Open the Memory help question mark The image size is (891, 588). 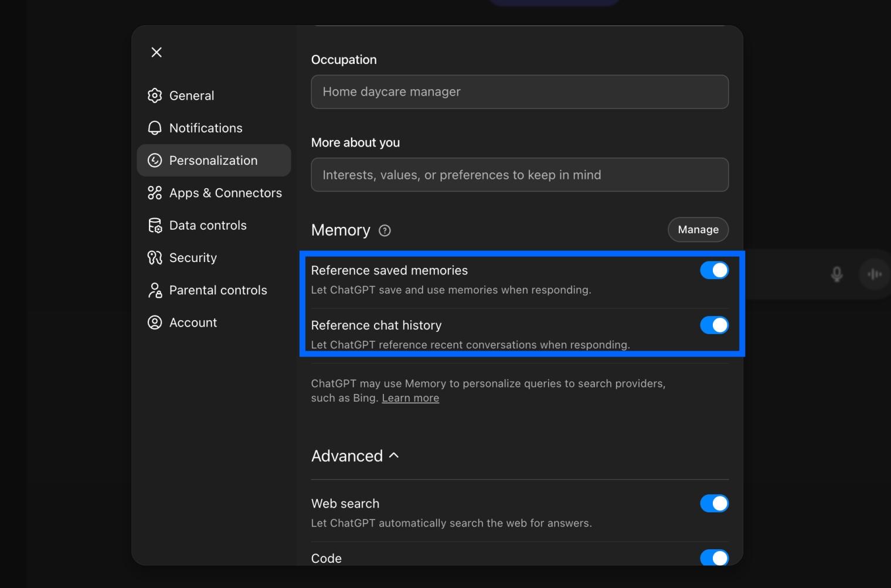click(x=385, y=231)
